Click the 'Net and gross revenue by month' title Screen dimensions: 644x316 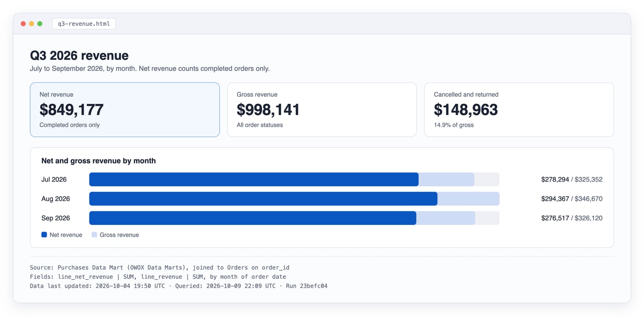[99, 161]
